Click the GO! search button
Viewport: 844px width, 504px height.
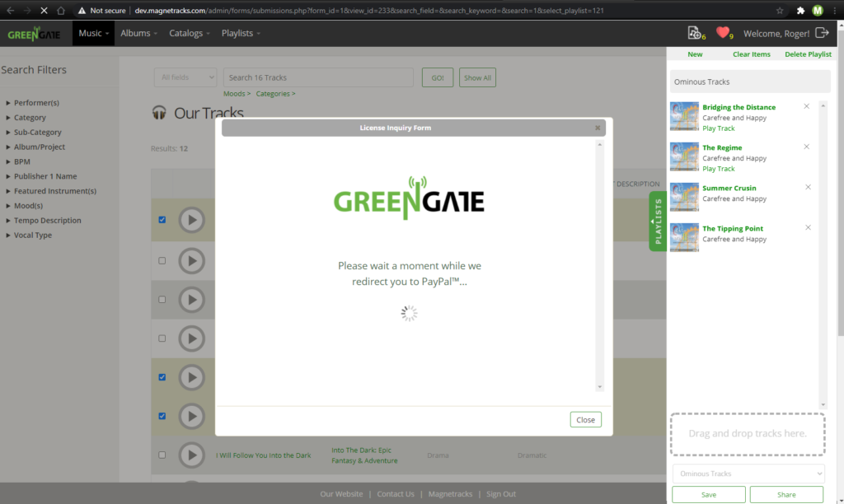point(438,77)
